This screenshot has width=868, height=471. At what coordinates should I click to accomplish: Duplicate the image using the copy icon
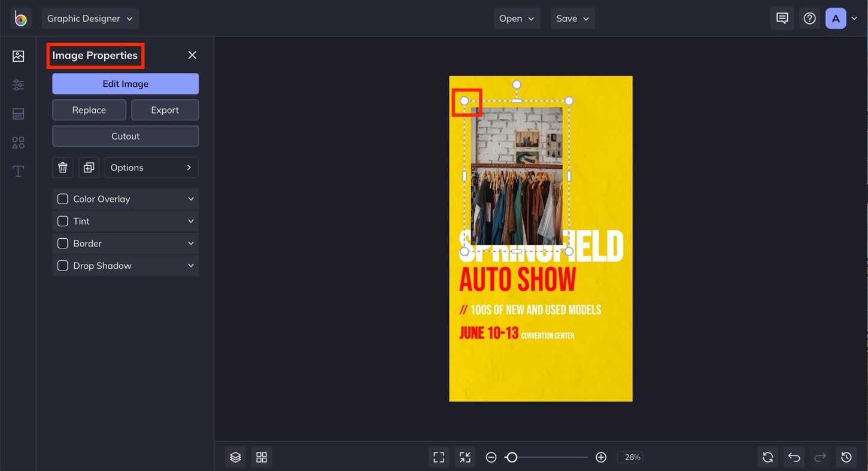click(x=89, y=168)
